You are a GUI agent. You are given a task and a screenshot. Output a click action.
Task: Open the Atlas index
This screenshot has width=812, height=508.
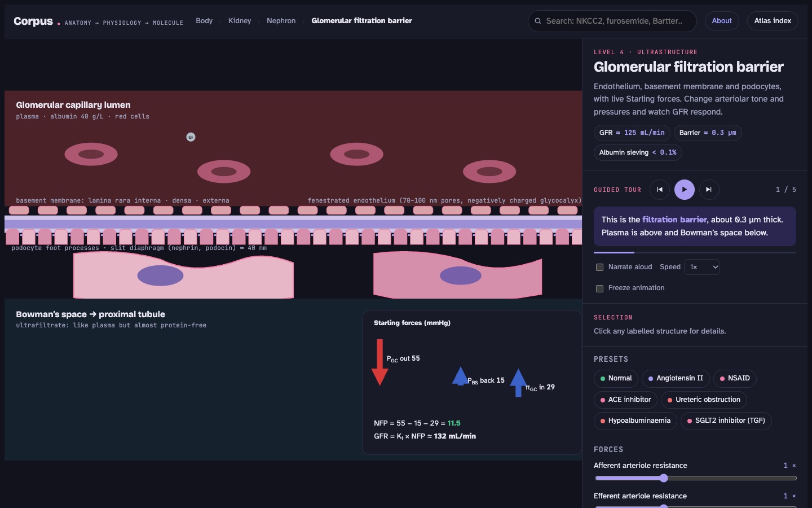point(773,21)
